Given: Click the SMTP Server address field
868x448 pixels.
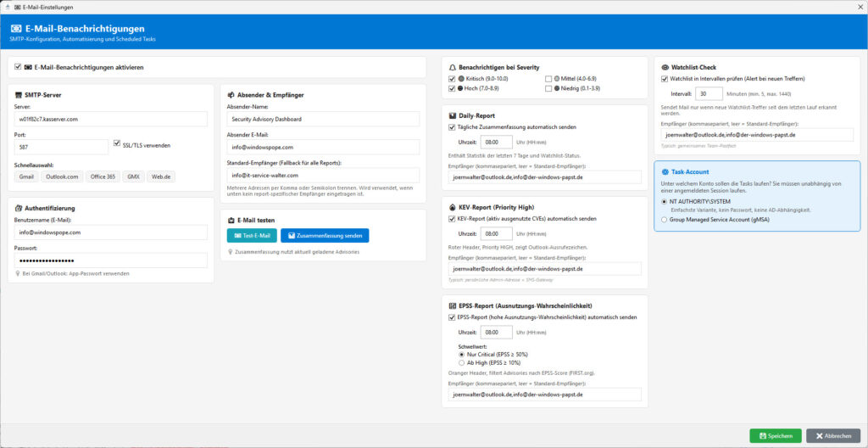Looking at the screenshot, I should [111, 119].
